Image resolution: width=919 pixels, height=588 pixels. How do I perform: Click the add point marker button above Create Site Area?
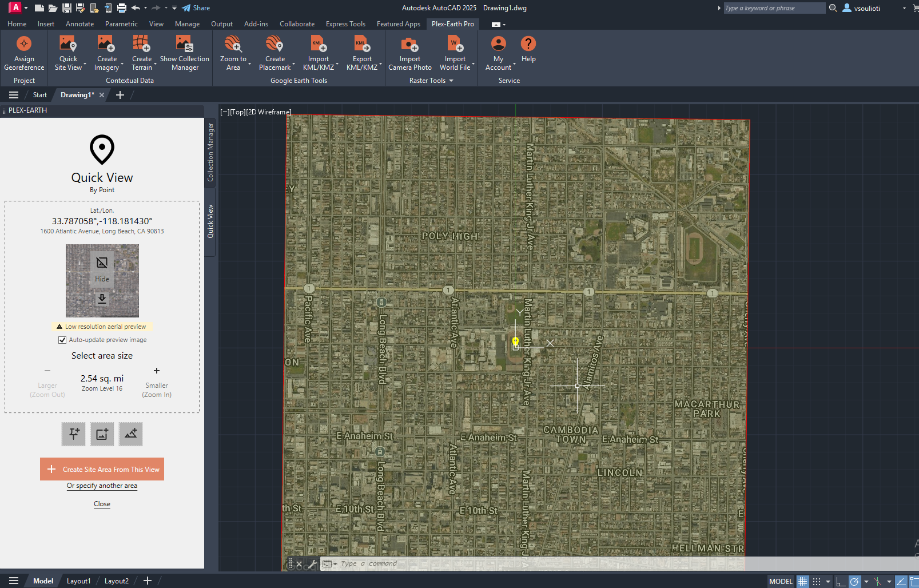click(x=74, y=434)
